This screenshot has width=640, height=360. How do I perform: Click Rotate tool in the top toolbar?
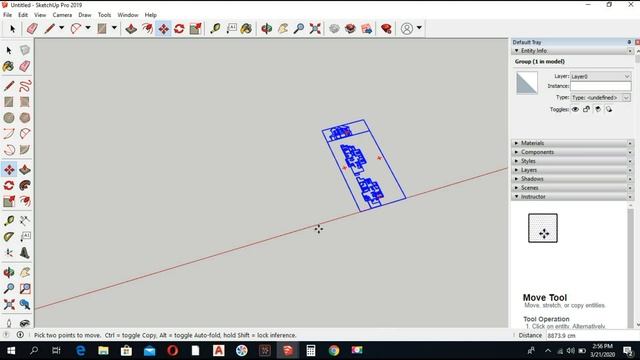[179, 29]
